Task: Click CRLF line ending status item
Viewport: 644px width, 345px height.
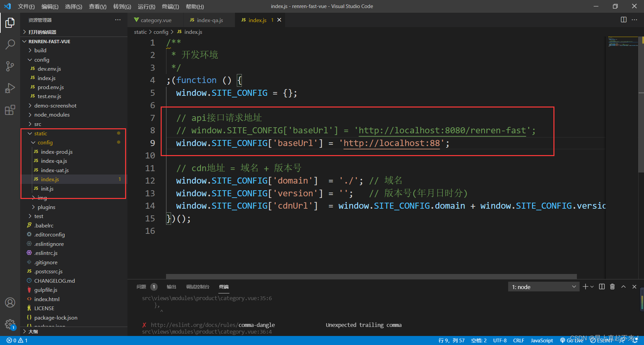Action: coord(519,340)
